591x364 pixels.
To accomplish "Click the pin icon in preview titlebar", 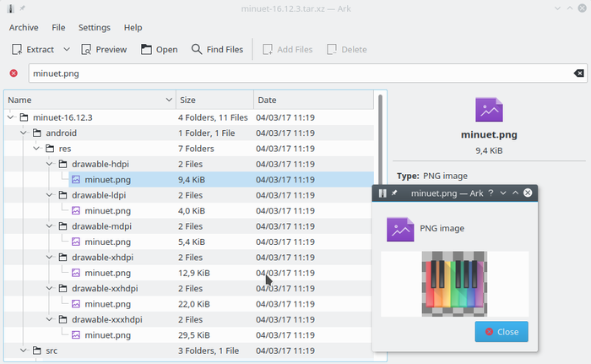I will tap(394, 193).
